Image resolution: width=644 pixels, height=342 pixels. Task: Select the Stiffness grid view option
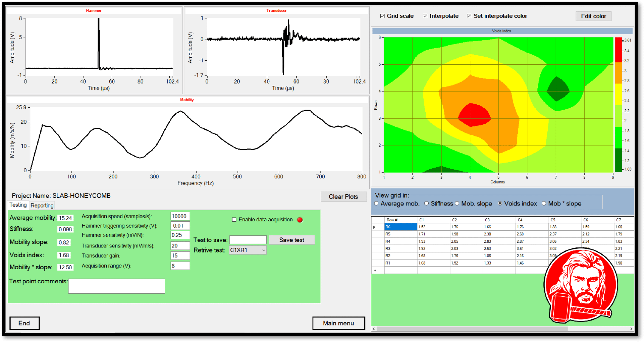click(426, 204)
